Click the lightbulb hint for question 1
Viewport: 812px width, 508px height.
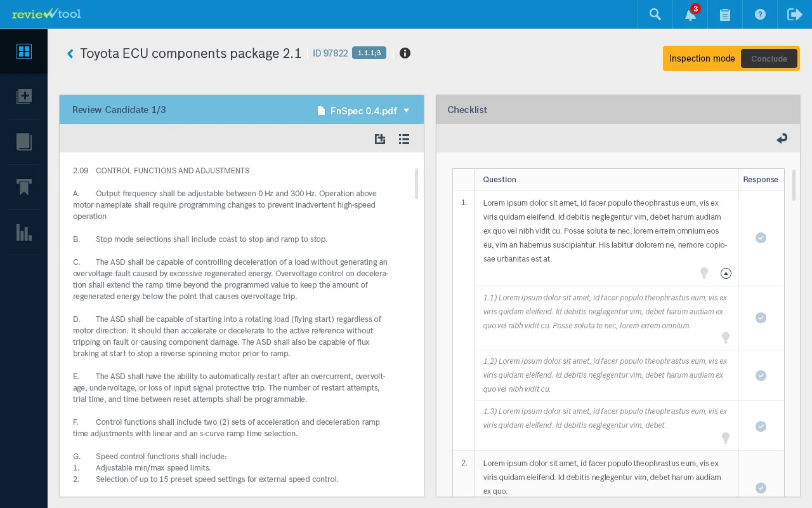click(x=704, y=273)
